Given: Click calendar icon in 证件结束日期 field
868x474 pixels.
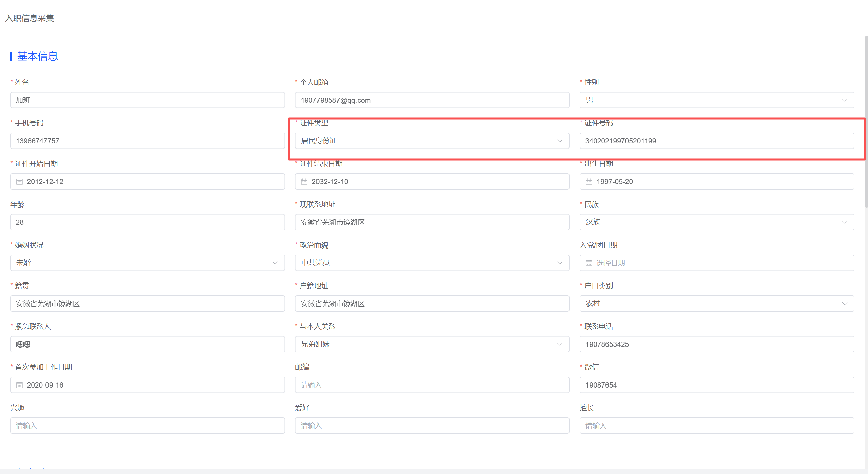Looking at the screenshot, I should pos(304,182).
